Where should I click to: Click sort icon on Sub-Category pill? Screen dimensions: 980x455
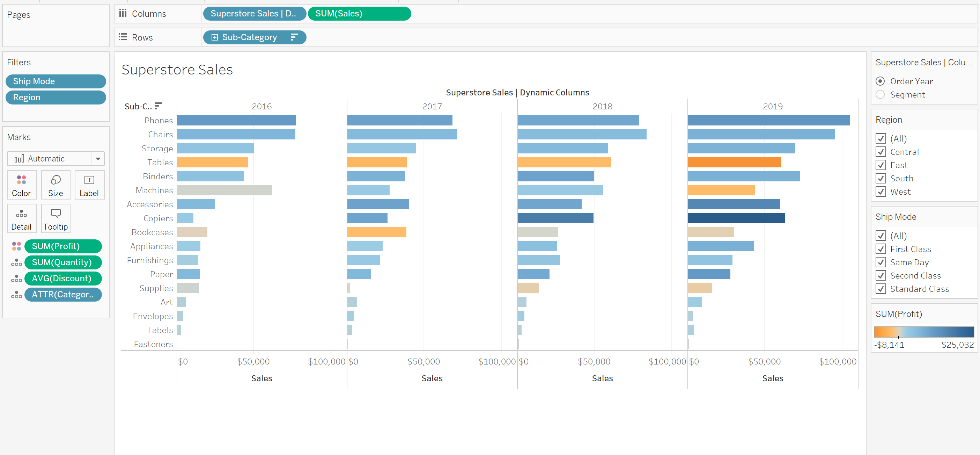(294, 37)
